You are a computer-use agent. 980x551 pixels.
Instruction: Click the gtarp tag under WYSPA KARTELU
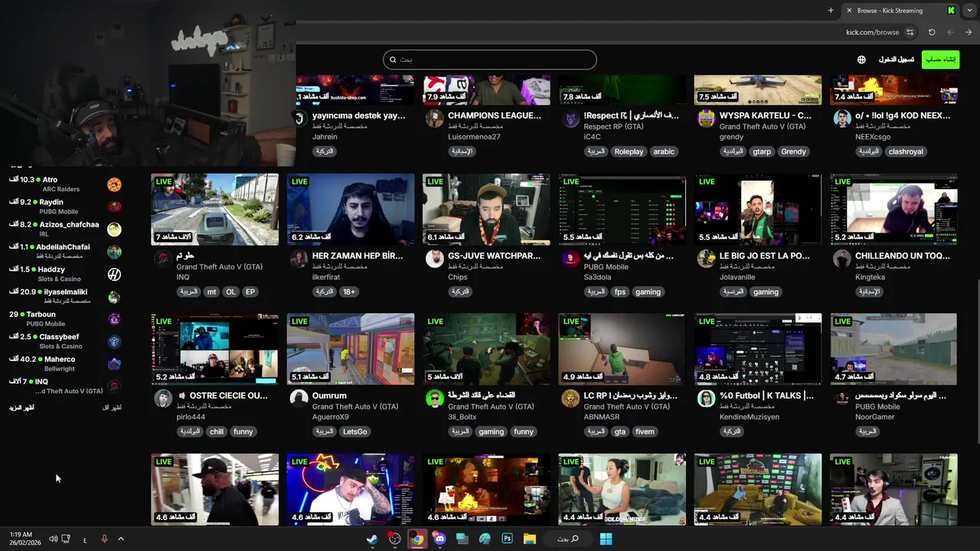click(x=762, y=152)
